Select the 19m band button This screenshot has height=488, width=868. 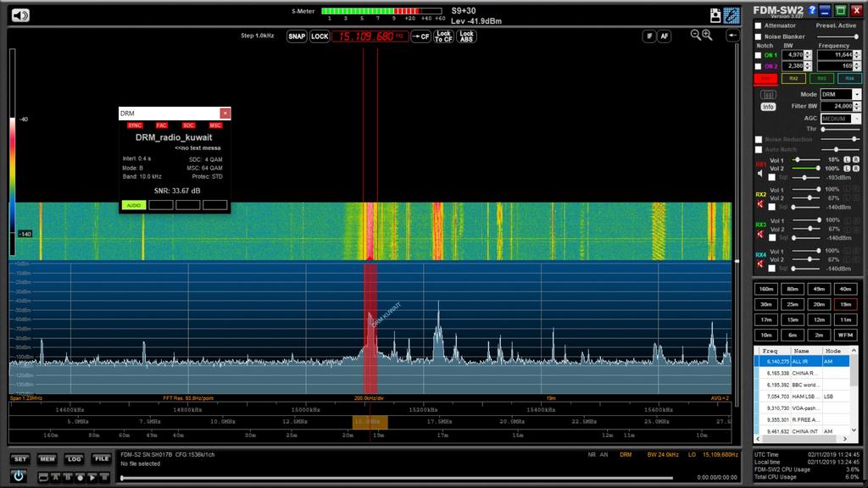pos(845,304)
